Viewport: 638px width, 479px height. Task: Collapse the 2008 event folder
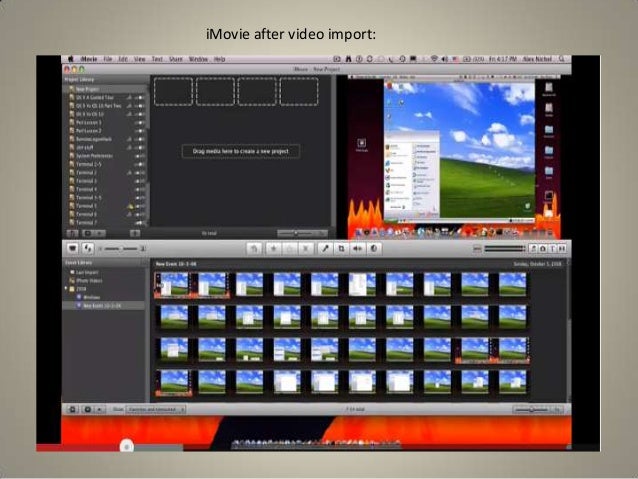pyautogui.click(x=66, y=289)
